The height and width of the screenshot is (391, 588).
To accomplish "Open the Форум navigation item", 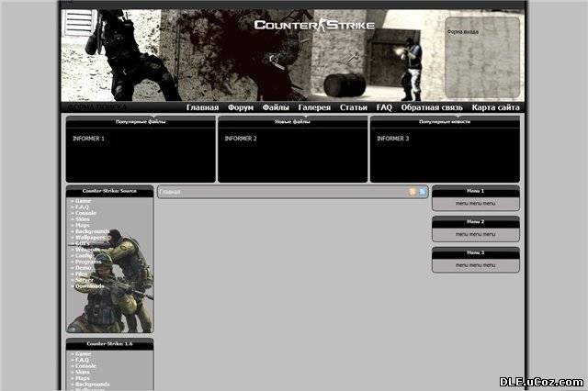I will click(241, 107).
